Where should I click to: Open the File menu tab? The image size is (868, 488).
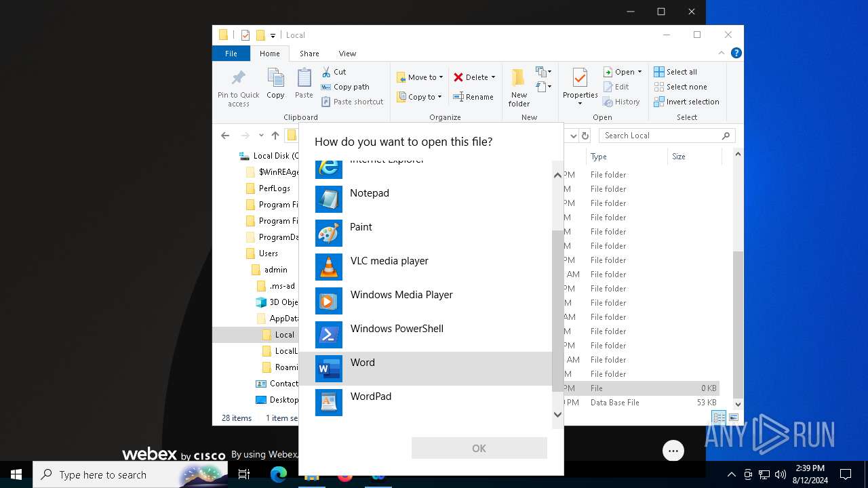[231, 54]
